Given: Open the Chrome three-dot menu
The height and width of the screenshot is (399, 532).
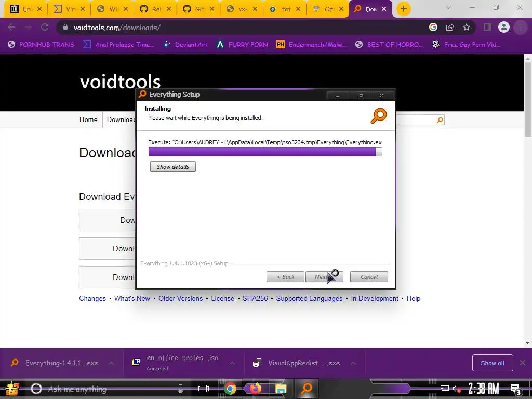Looking at the screenshot, I should click(521, 27).
